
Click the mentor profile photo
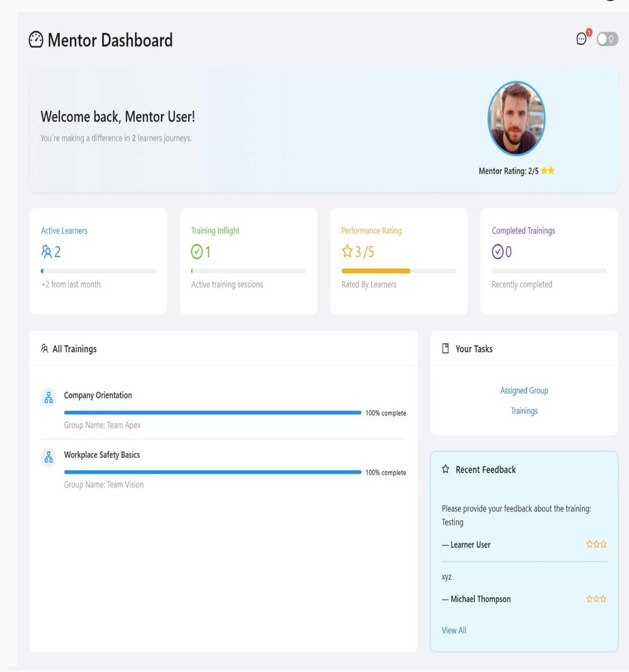(x=516, y=118)
